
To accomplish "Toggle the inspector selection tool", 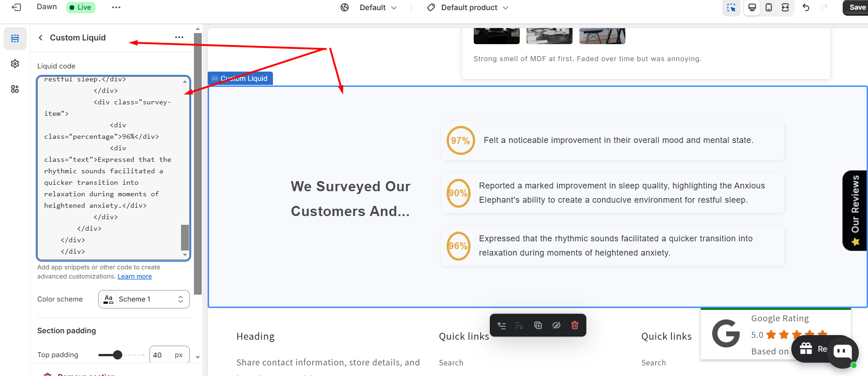I will coord(731,8).
